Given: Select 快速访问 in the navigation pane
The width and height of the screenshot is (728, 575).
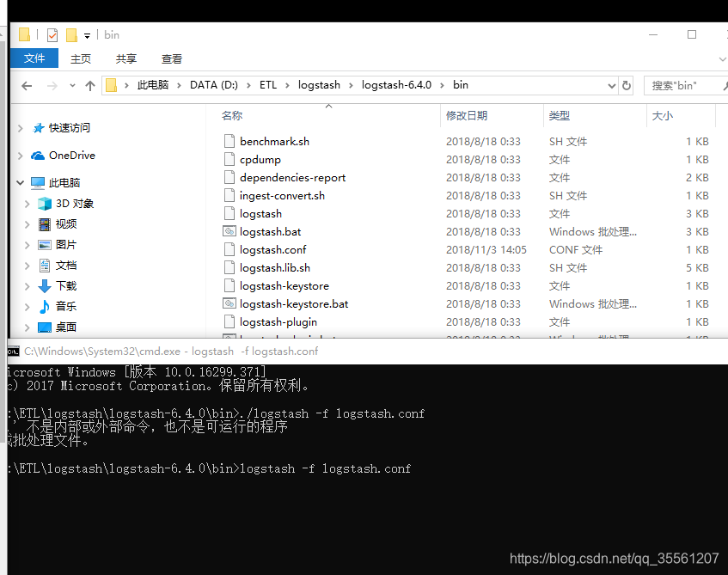Looking at the screenshot, I should coord(69,128).
